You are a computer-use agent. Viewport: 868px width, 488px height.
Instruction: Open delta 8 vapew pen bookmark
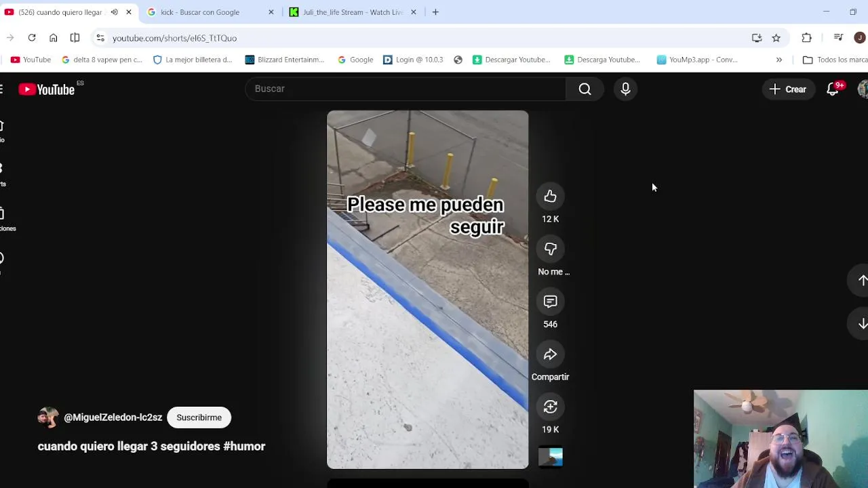(x=102, y=60)
